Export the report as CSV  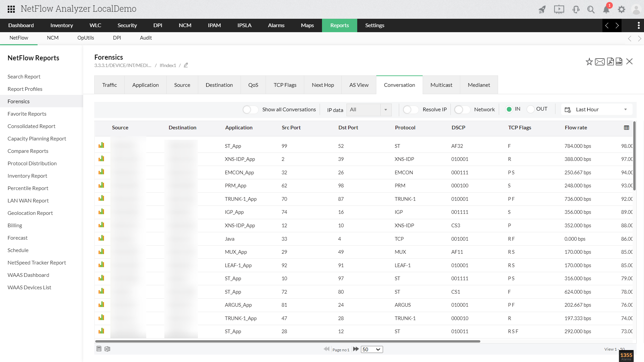619,62
